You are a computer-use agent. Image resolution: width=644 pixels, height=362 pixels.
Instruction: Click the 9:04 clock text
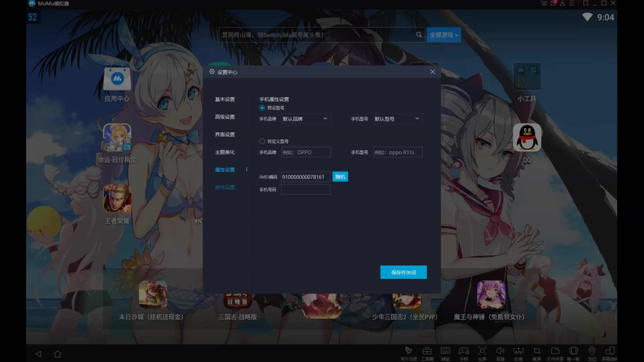pyautogui.click(x=605, y=17)
